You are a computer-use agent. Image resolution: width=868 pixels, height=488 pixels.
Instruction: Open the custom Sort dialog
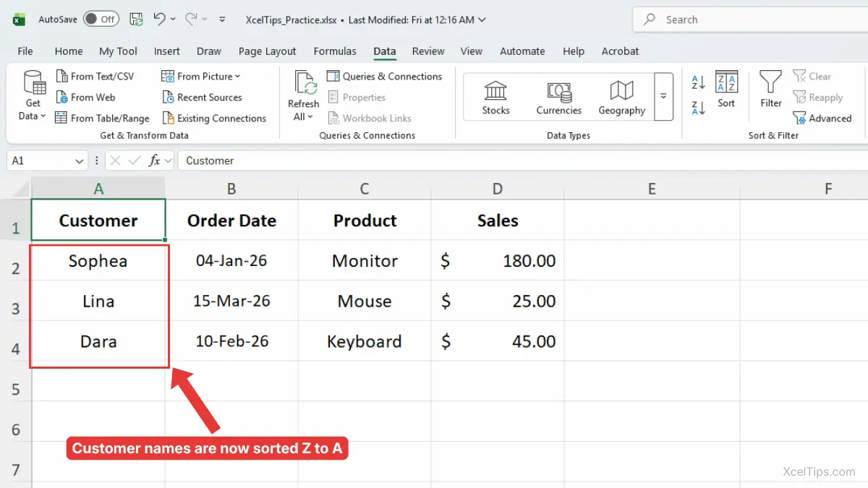pos(726,90)
